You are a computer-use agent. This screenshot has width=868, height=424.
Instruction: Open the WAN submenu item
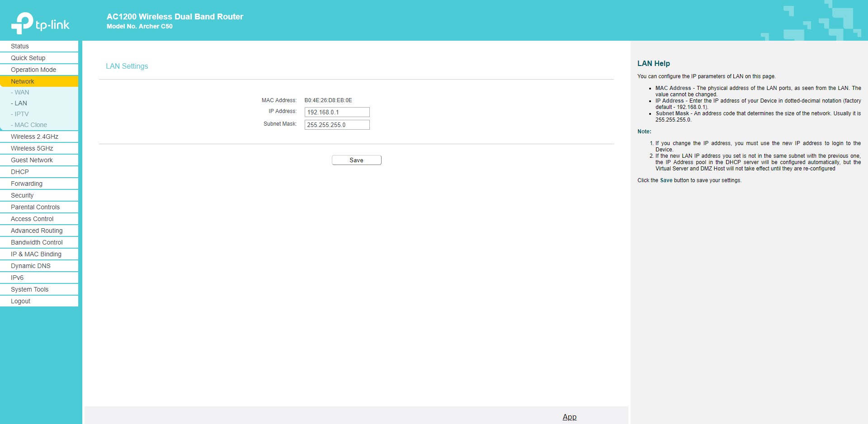click(21, 92)
